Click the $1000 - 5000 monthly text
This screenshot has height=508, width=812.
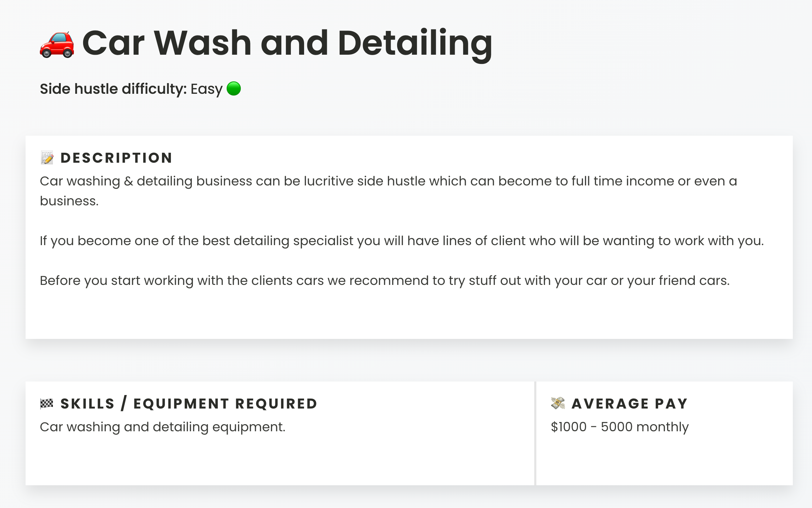pos(619,427)
